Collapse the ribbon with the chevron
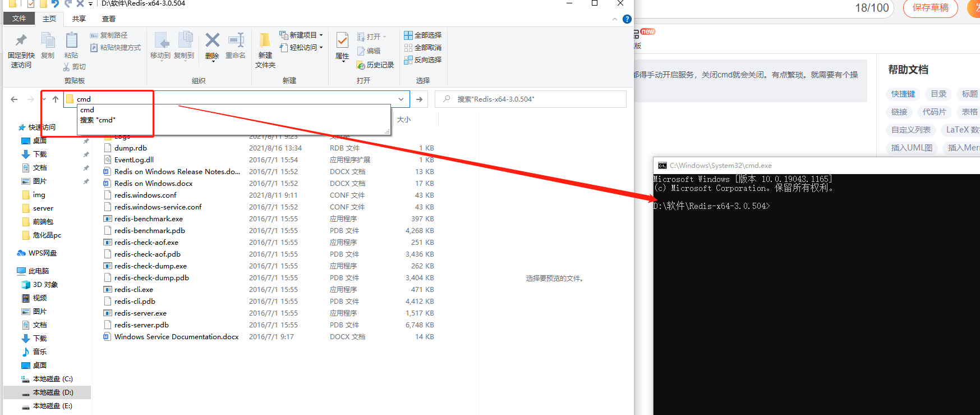This screenshot has width=980, height=415. (x=615, y=19)
